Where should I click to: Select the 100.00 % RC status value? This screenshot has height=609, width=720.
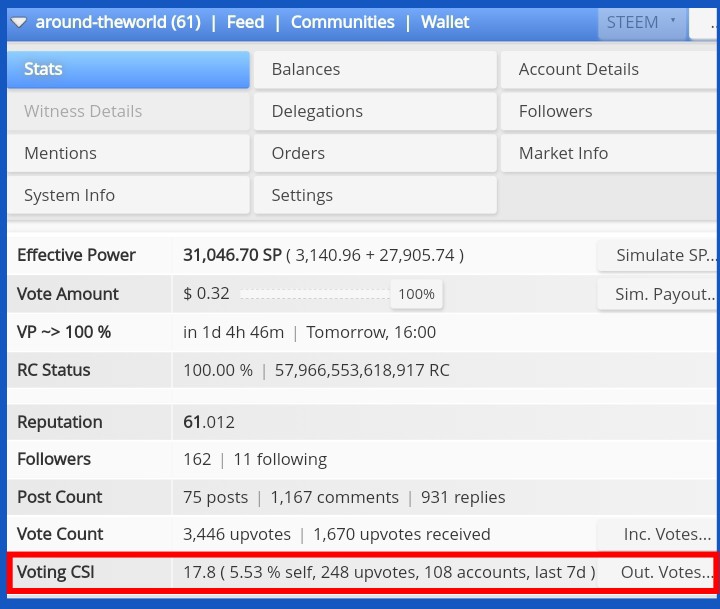(x=218, y=370)
